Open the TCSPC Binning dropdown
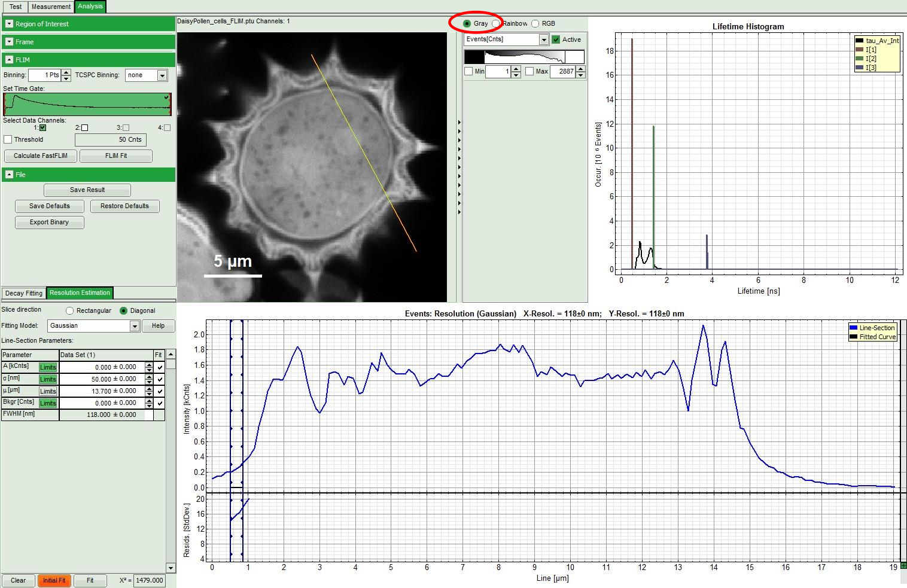The image size is (907, 588). pyautogui.click(x=162, y=75)
